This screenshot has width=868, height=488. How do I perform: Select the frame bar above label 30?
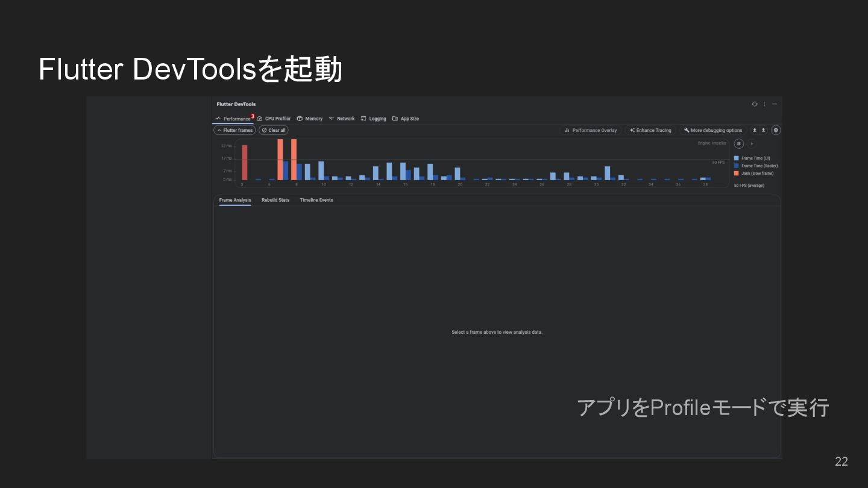[594, 178]
